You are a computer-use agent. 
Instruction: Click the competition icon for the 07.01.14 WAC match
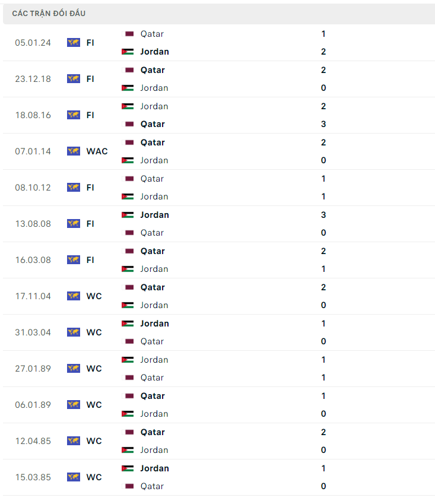[73, 151]
